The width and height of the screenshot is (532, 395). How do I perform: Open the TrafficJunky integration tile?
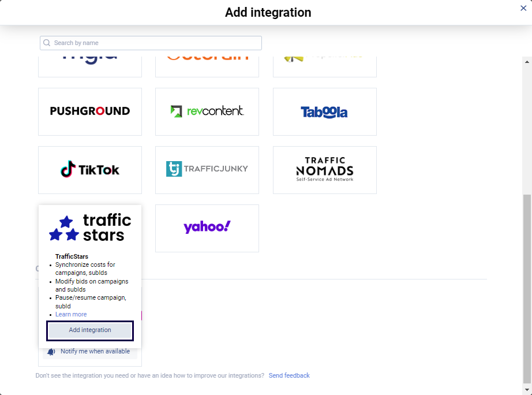[x=207, y=169]
